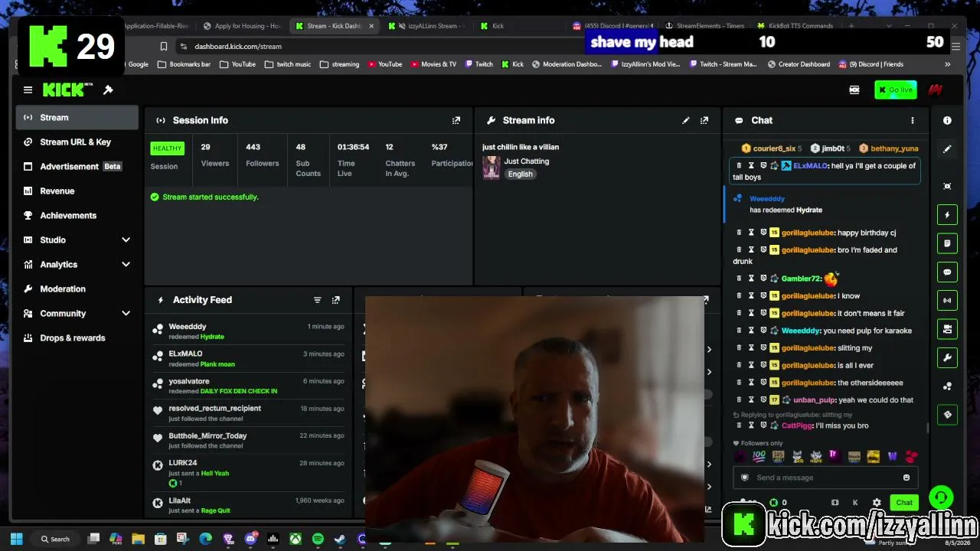Open Weeedddy's Hydrate redemption in Activity Feed
This screenshot has height=551, width=980.
pos(249,331)
